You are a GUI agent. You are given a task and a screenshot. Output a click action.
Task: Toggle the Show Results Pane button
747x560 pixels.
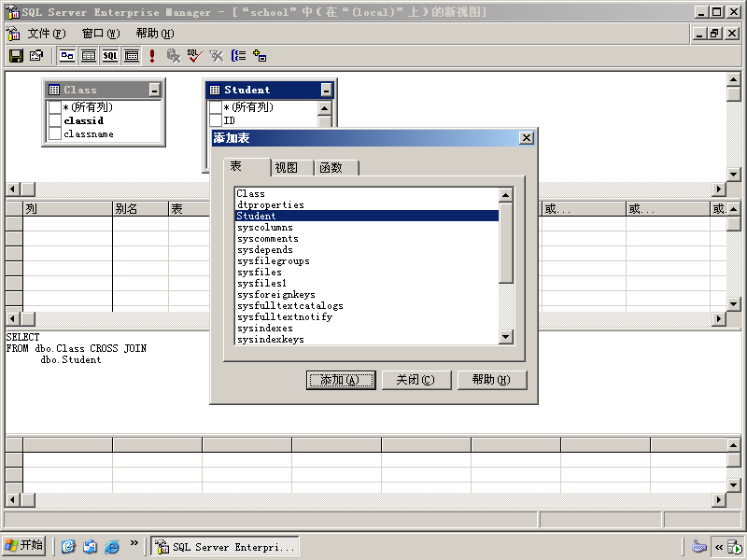tap(132, 56)
